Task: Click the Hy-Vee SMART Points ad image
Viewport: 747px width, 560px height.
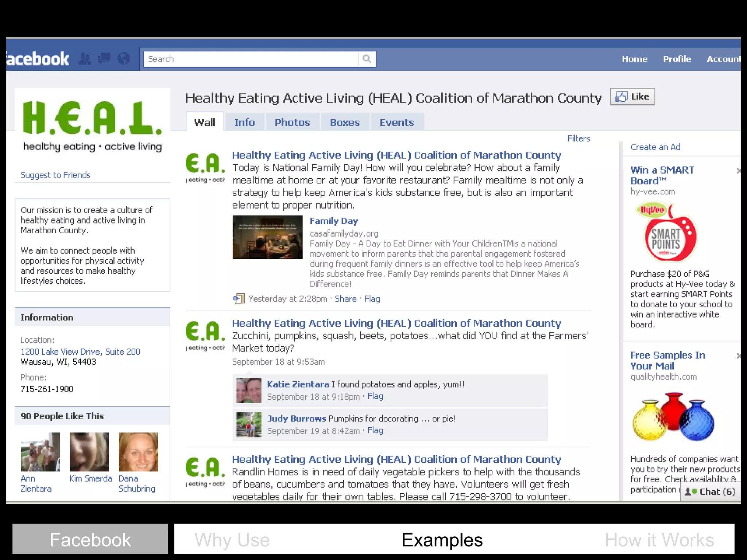Action: (667, 232)
